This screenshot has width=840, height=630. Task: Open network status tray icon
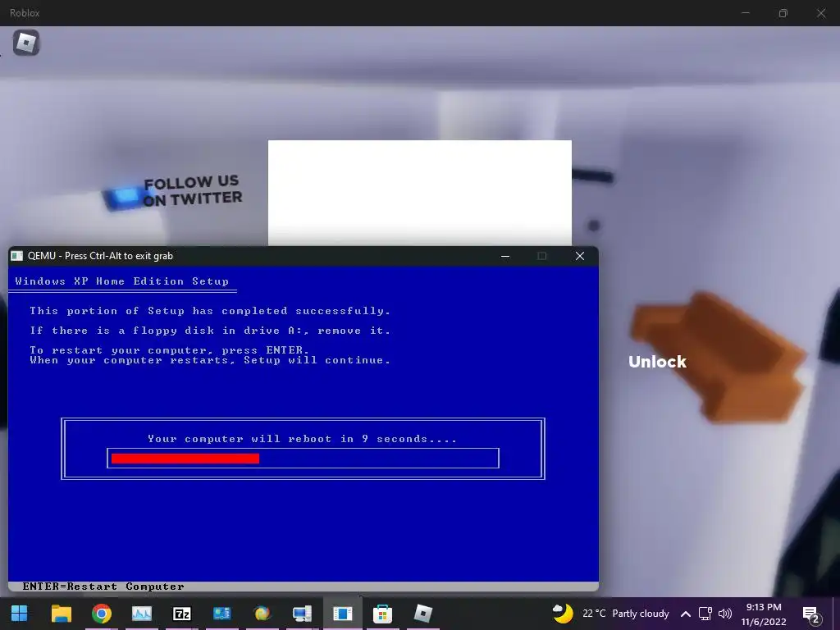coord(705,614)
